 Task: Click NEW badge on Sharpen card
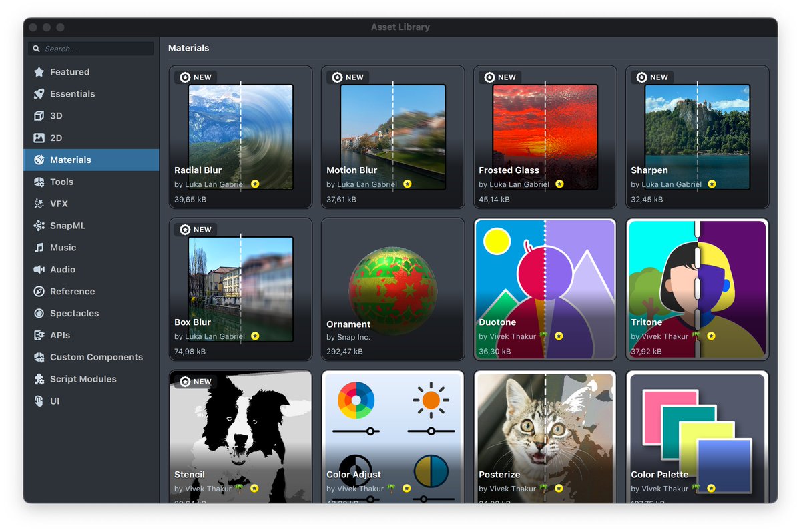pyautogui.click(x=652, y=77)
